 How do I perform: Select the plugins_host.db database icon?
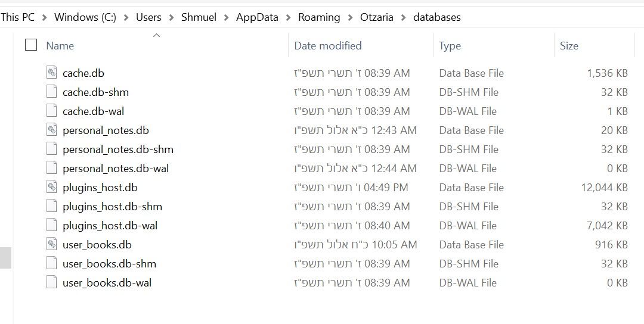coord(51,187)
